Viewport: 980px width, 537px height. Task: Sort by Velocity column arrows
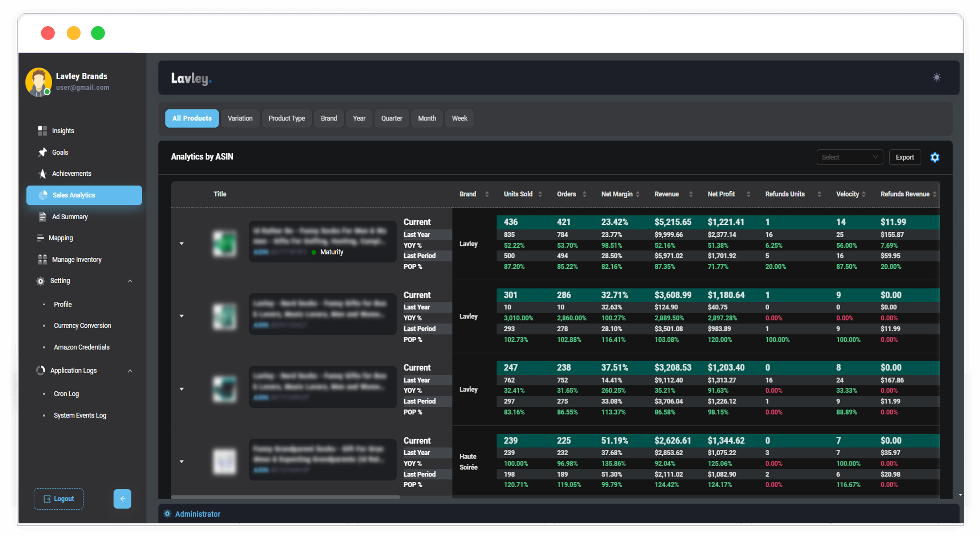(x=863, y=194)
